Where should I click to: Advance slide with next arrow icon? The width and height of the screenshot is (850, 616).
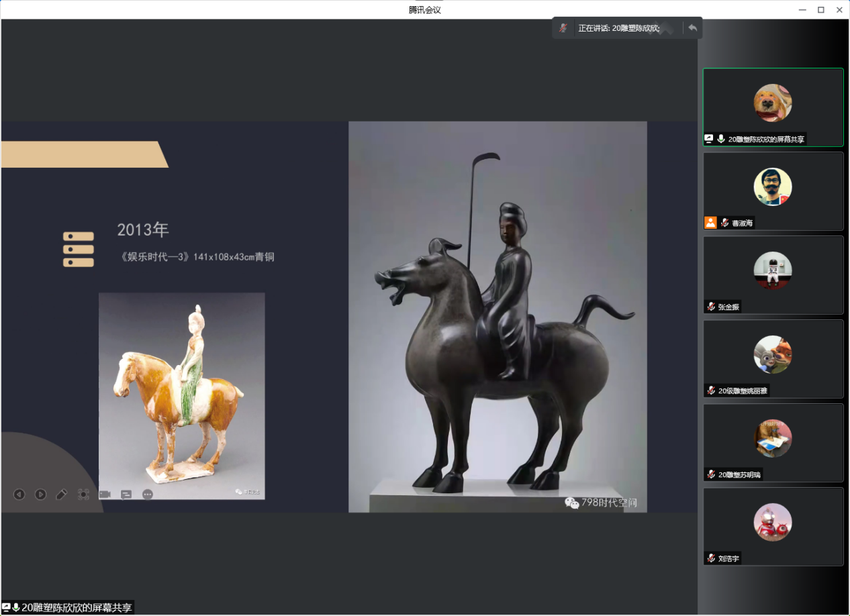click(x=40, y=495)
